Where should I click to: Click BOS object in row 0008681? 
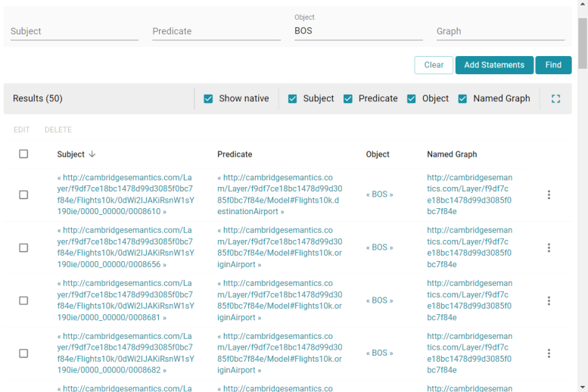click(x=379, y=300)
